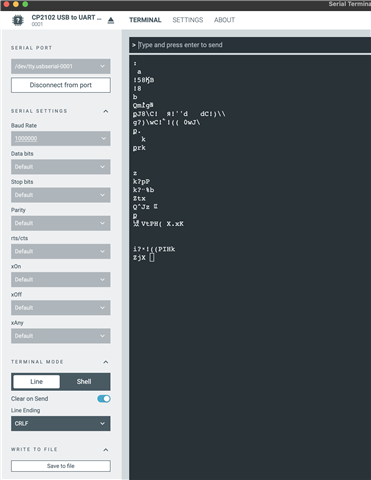Image resolution: width=371 pixels, height=480 pixels.
Task: Collapse the Terminal Mode section
Action: 106,362
